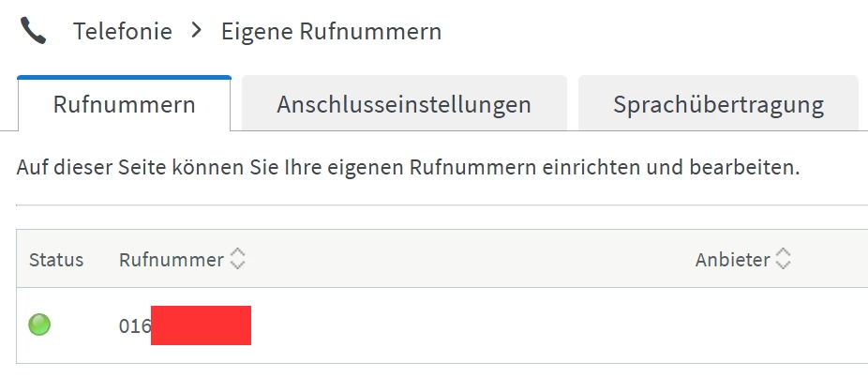Click the Status column header
Viewport: 868px width, 378px height.
pyautogui.click(x=56, y=260)
